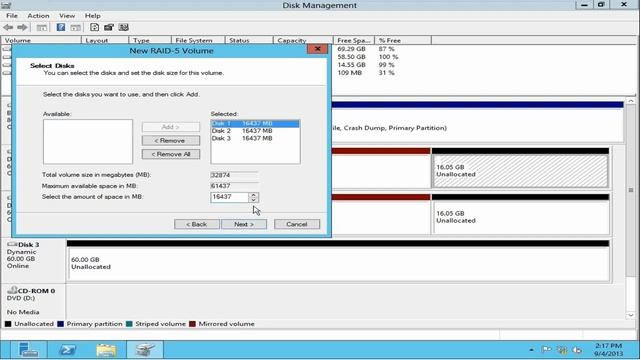Viewport: 640px width, 360px height.
Task: Click the CD-ROM 0 drive label
Action: coord(33,301)
